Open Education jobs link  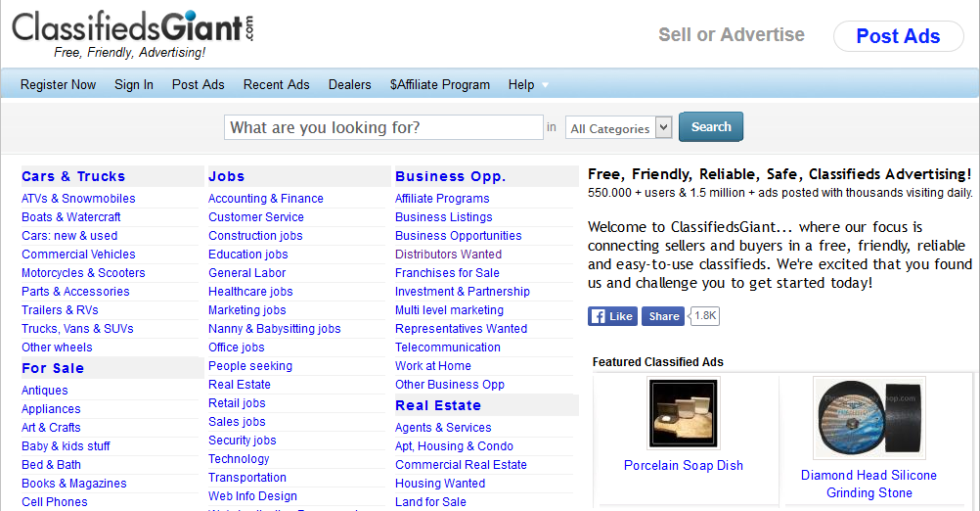(248, 255)
